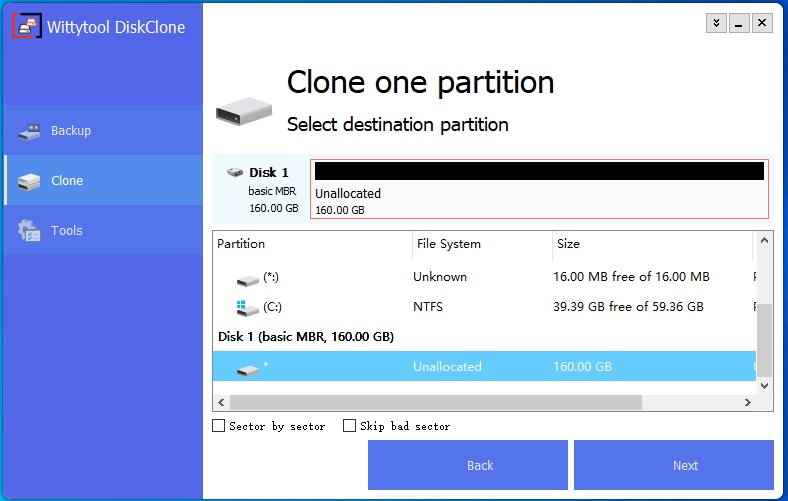
Task: Click the large hard drive icon beside title
Action: coord(244,111)
